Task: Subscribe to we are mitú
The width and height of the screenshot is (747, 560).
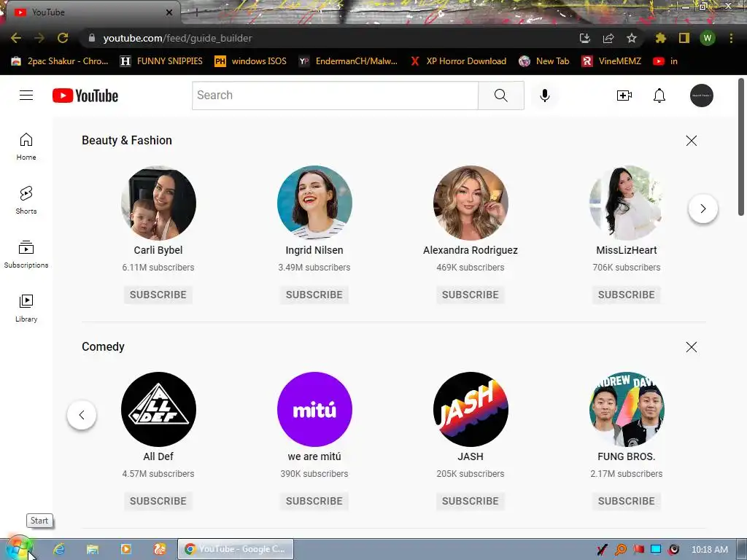Action: point(314,501)
